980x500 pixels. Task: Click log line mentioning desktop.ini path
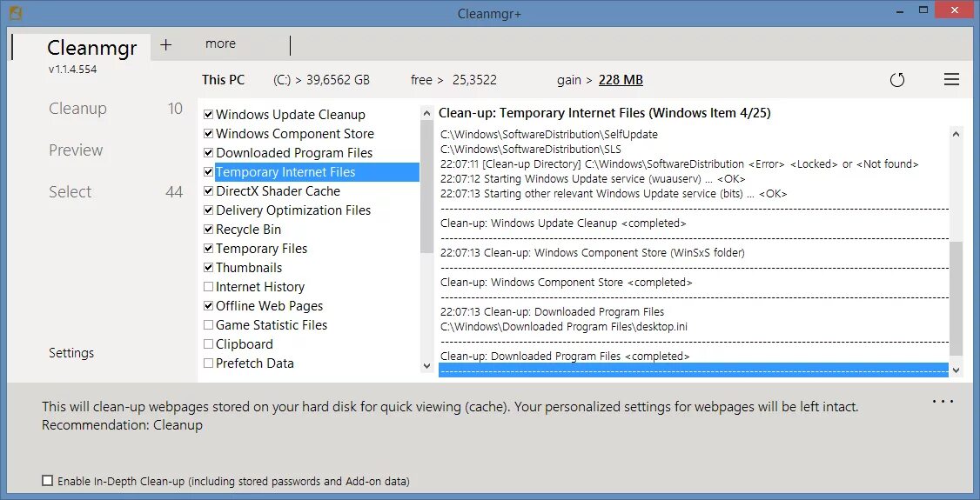[x=564, y=326]
